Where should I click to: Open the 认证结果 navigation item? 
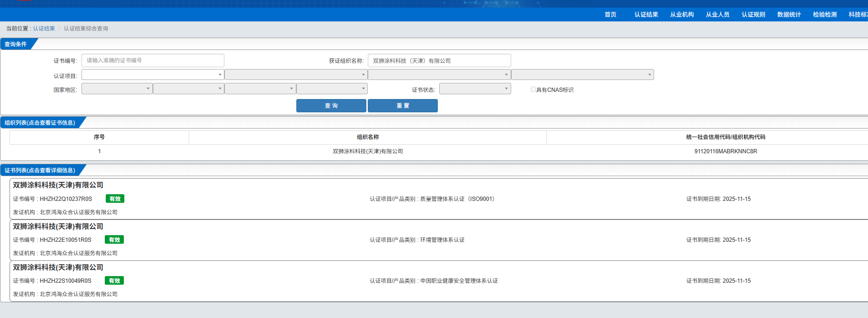(646, 15)
